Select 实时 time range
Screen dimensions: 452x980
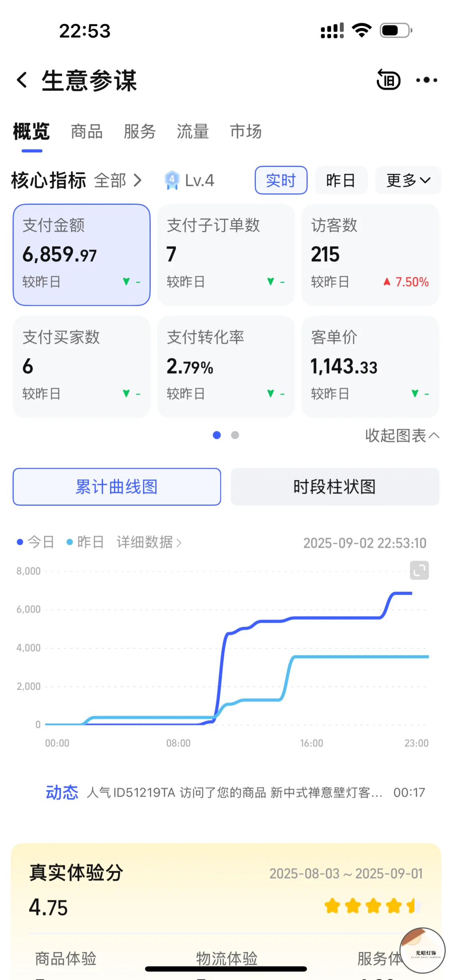(x=281, y=180)
